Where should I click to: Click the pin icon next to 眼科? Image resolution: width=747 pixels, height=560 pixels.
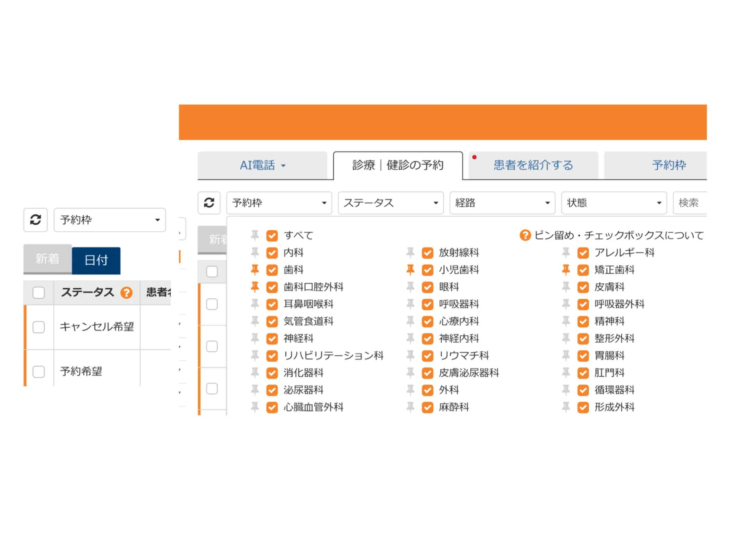(410, 287)
